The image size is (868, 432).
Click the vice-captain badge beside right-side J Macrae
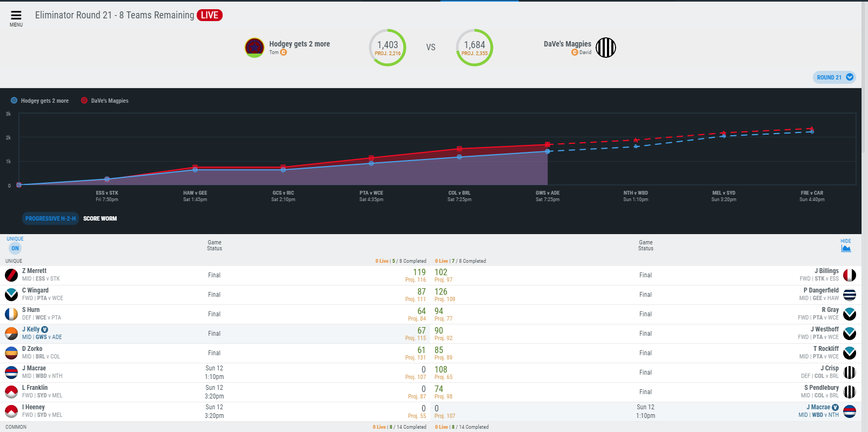[x=835, y=407]
